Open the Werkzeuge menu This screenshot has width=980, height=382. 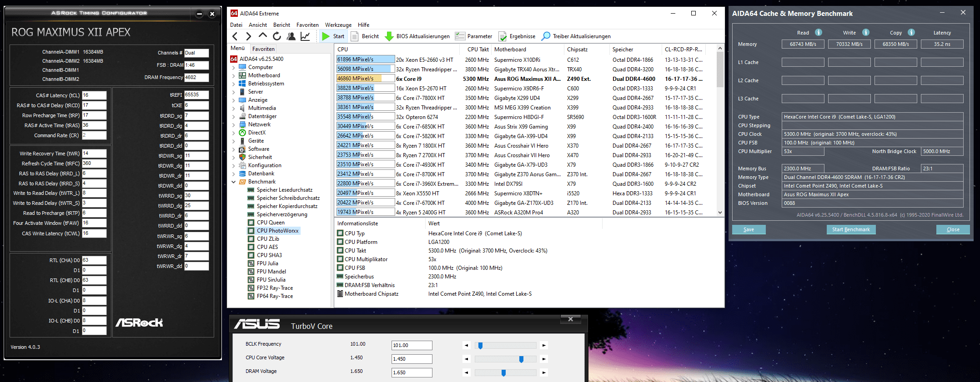pos(338,25)
